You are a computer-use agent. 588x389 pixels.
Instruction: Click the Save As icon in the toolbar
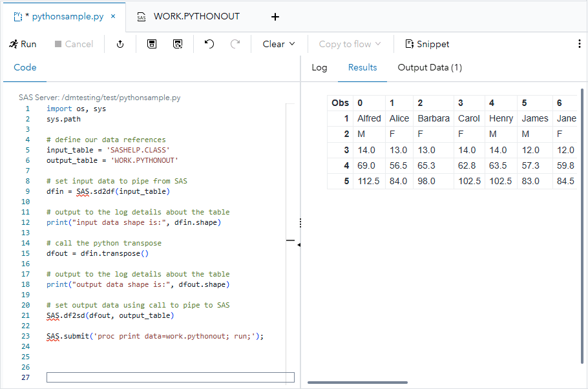pyautogui.click(x=178, y=44)
